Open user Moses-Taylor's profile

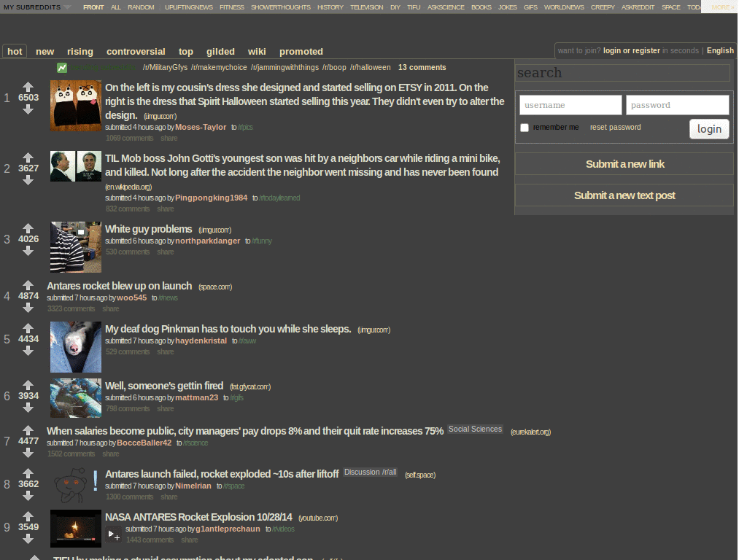click(x=201, y=127)
